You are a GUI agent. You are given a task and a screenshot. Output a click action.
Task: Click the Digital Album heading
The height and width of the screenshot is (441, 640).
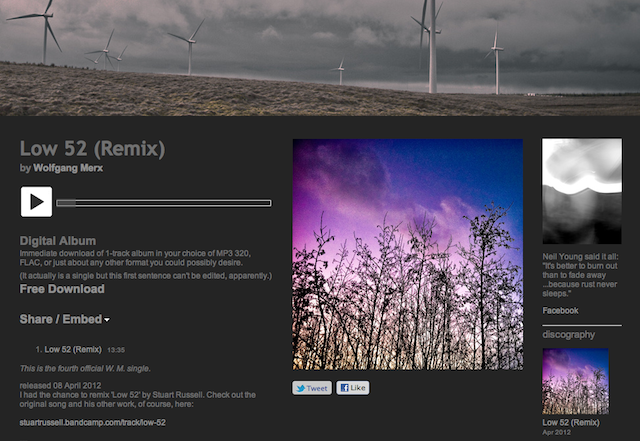(x=58, y=241)
